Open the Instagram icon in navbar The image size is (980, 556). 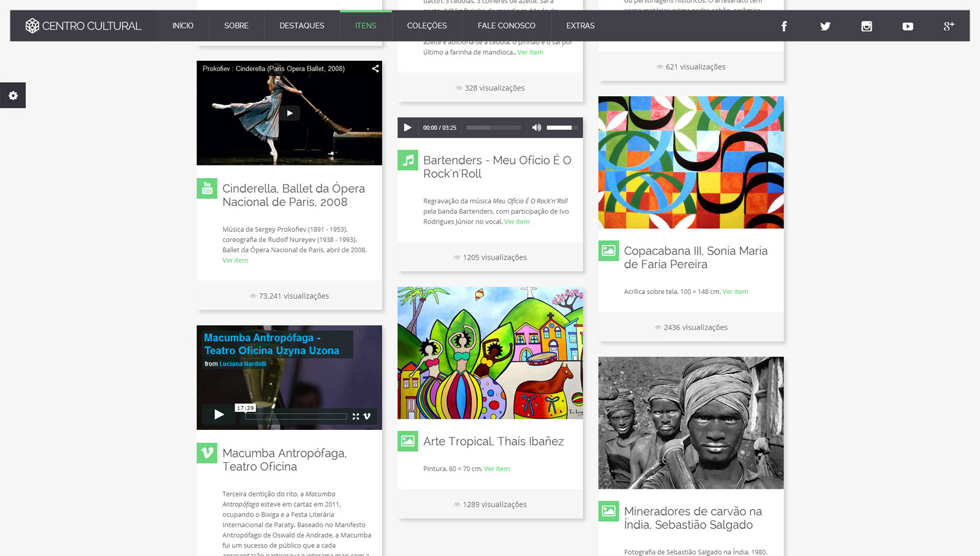point(867,26)
